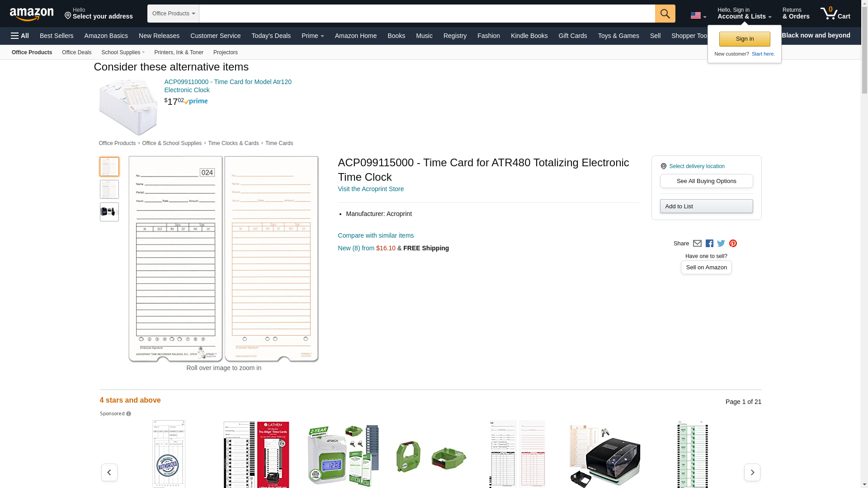Click into the search text field
The width and height of the screenshot is (868, 488).
coord(427,14)
